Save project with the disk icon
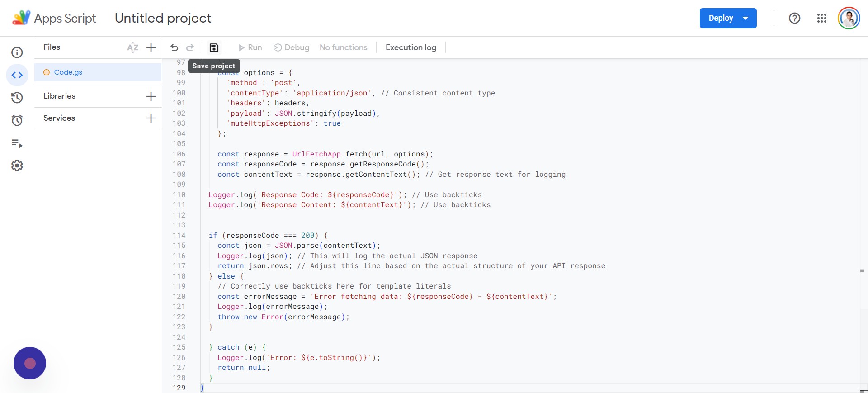Viewport: 868px width, 393px height. 214,47
